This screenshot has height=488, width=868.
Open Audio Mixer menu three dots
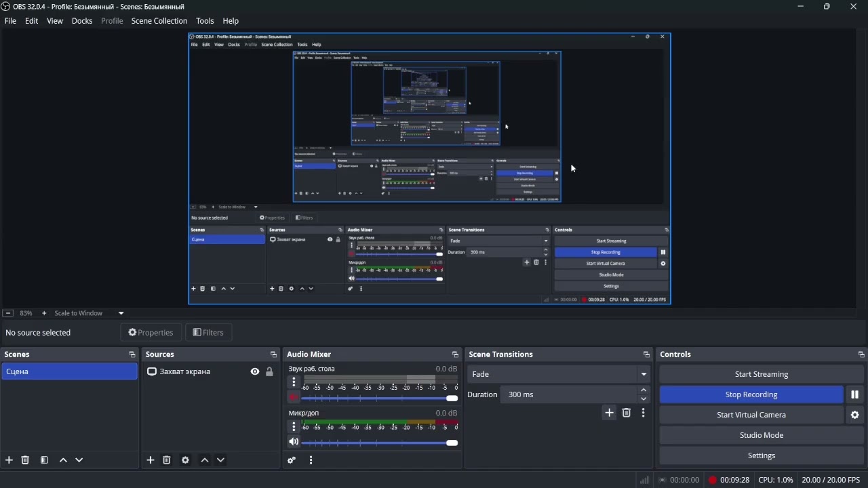click(x=311, y=461)
